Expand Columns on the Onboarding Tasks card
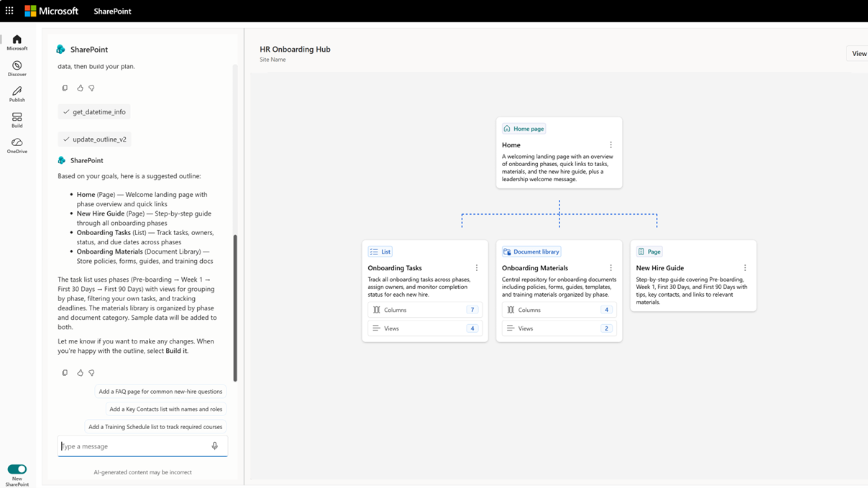Screen dimensions: 868x488 click(x=424, y=309)
